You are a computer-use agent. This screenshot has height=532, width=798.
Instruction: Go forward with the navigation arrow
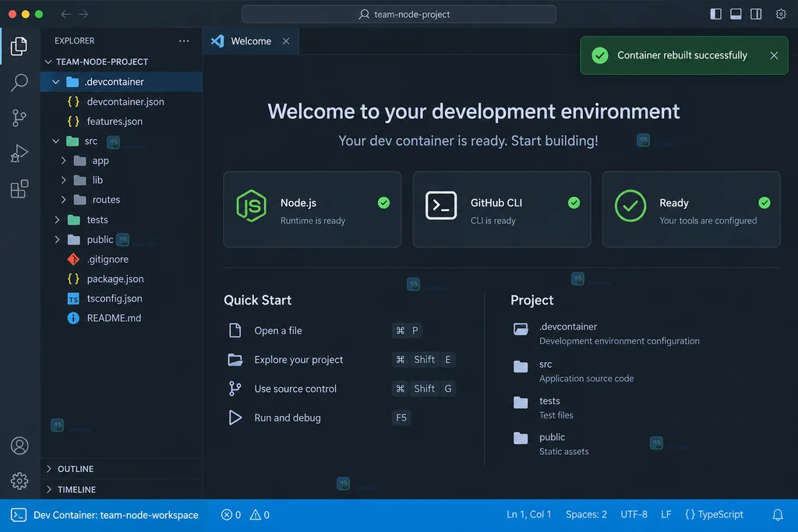point(83,14)
